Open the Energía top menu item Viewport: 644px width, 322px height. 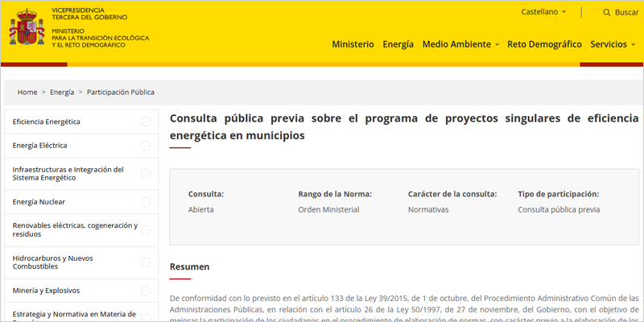coord(398,44)
